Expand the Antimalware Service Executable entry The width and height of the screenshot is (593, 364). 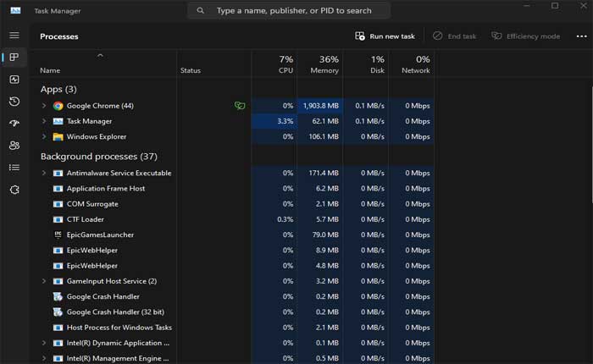point(44,173)
